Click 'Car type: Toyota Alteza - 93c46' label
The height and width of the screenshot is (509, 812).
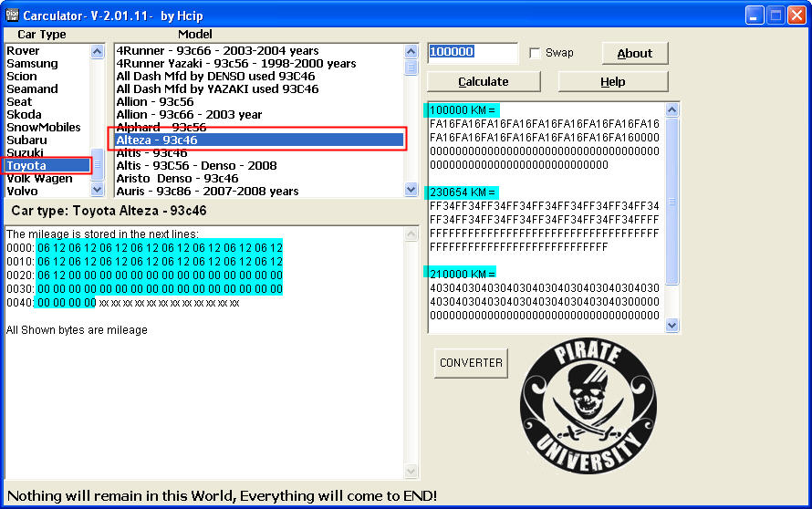pos(109,211)
